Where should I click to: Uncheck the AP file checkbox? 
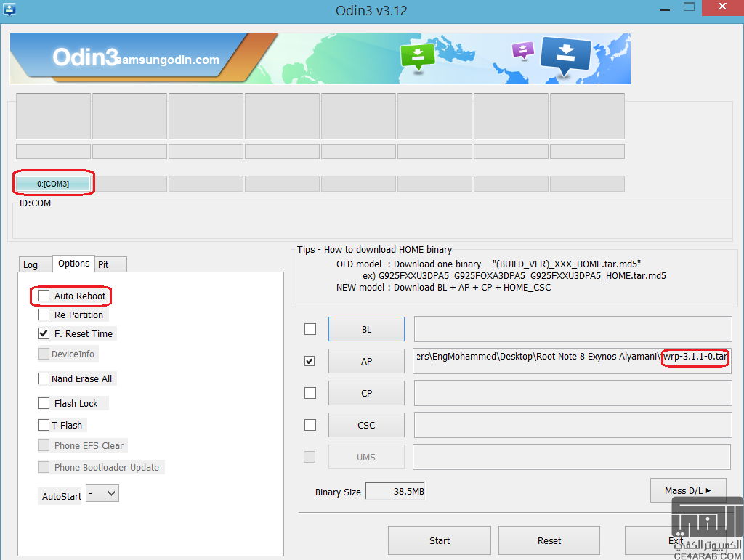[310, 361]
